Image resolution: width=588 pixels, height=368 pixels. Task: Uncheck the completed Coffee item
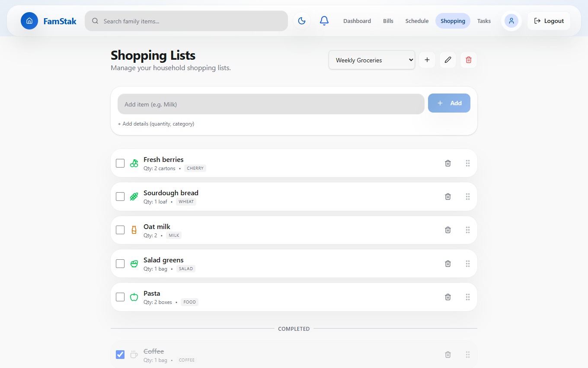(120, 355)
